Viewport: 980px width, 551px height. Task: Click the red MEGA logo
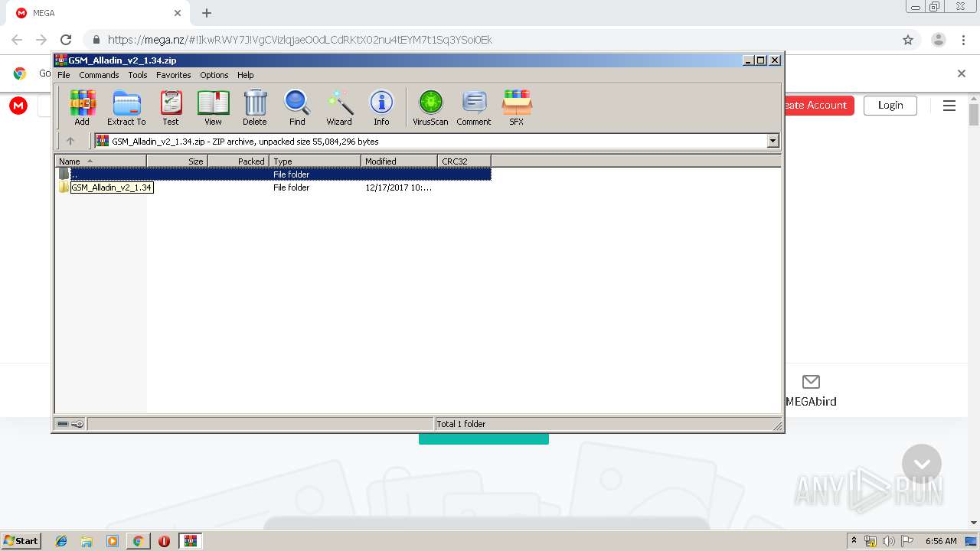tap(18, 106)
